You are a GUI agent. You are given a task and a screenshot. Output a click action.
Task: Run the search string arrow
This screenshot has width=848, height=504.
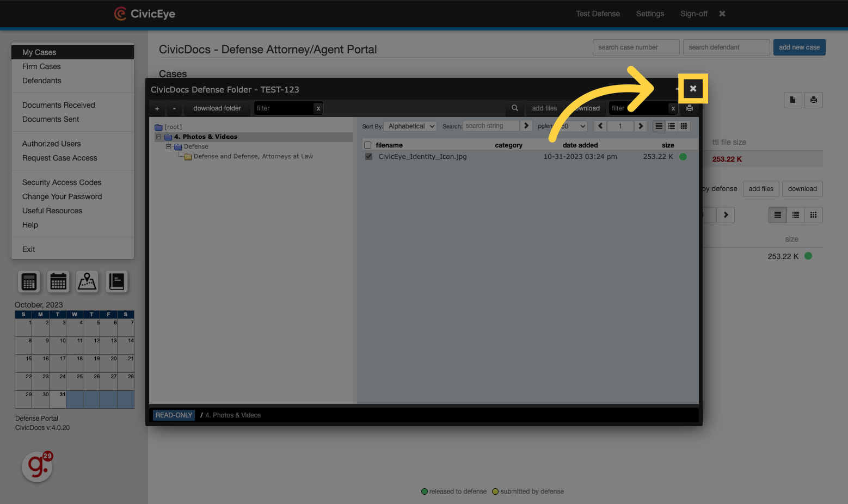(526, 126)
